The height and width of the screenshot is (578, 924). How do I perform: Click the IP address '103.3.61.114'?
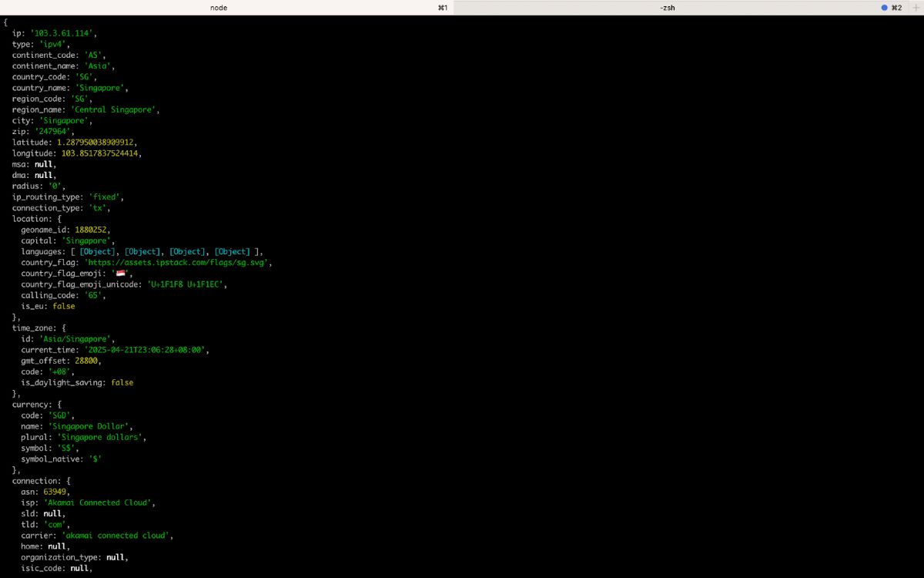coord(62,34)
